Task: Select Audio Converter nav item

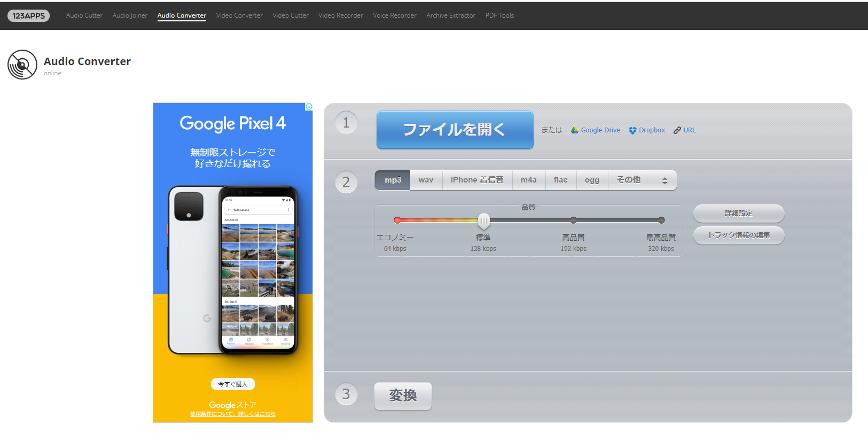Action: pos(182,15)
